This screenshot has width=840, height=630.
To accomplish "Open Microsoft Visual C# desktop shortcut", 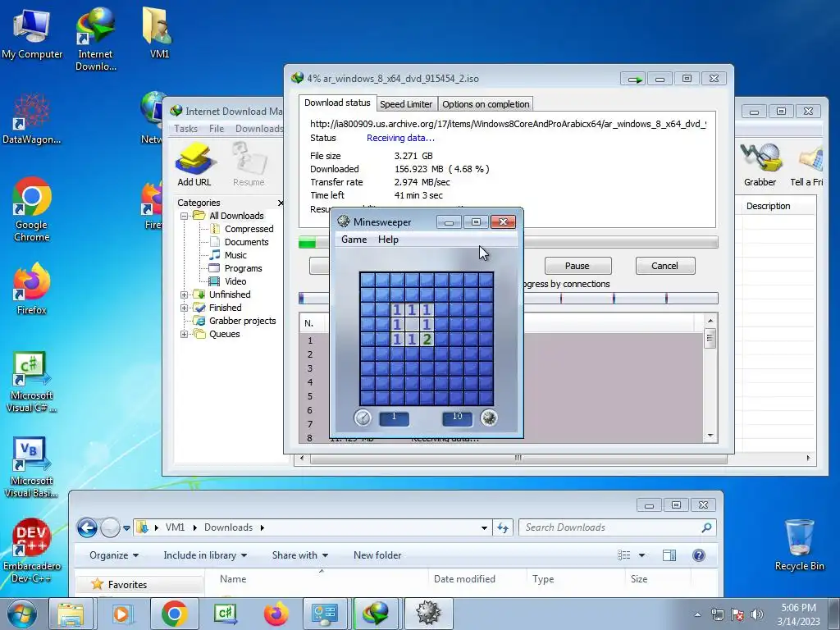I will click(32, 382).
